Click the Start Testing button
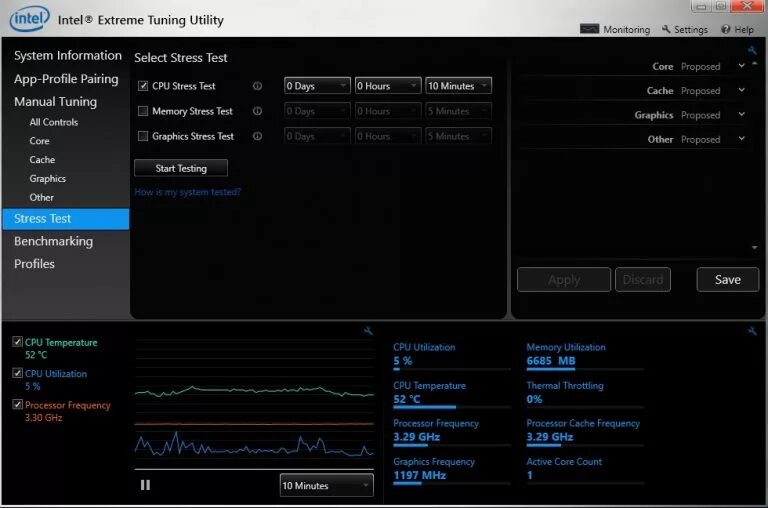Image resolution: width=768 pixels, height=508 pixels. (181, 168)
